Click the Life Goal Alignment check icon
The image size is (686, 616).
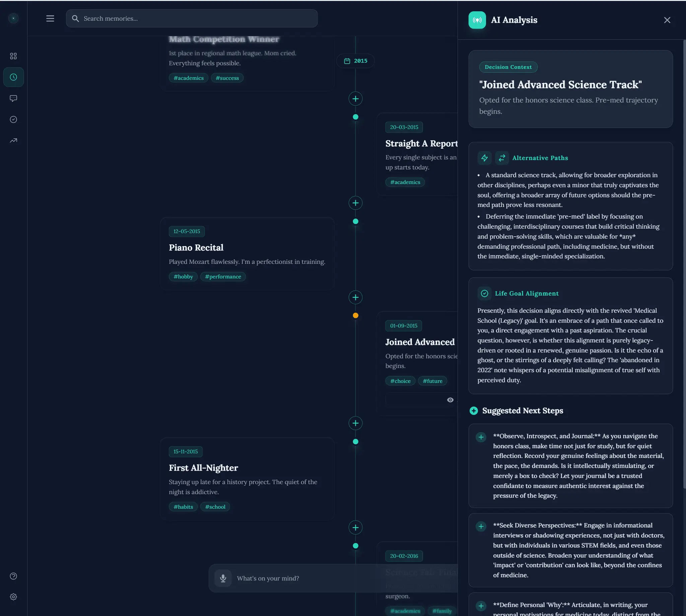(485, 294)
